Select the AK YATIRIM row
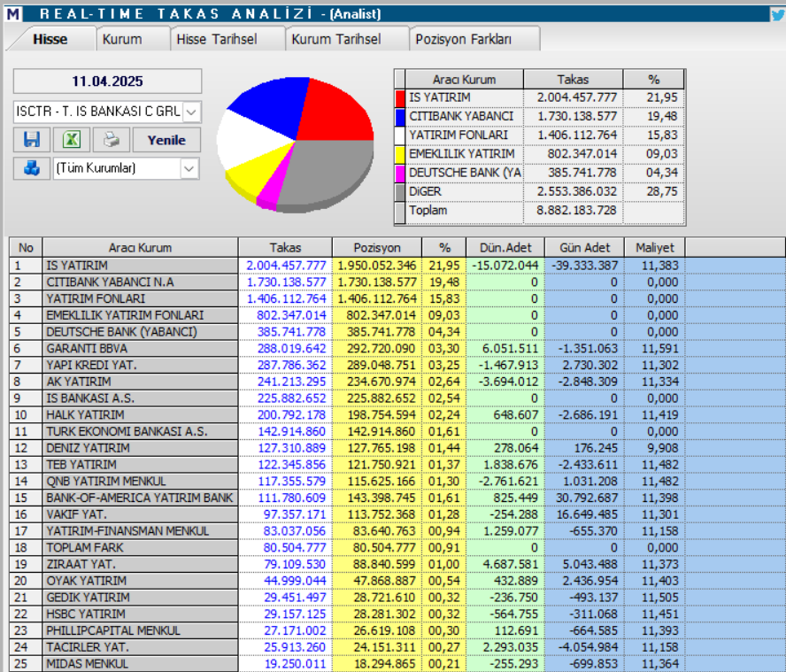 click(397, 381)
